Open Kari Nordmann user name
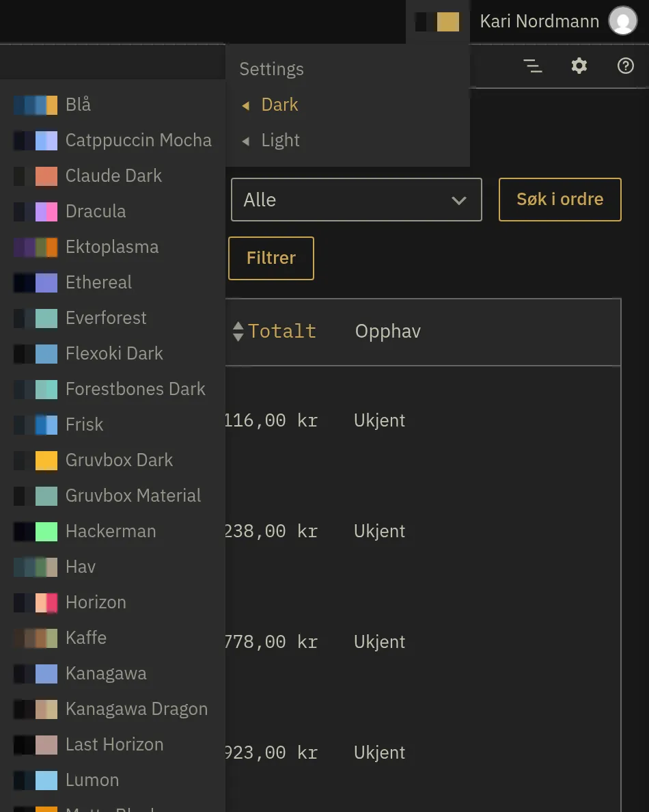649x812 pixels. point(539,21)
